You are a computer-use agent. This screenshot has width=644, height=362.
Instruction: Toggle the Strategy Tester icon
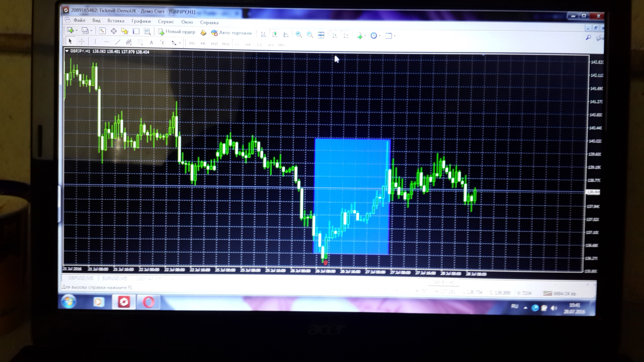click(147, 31)
